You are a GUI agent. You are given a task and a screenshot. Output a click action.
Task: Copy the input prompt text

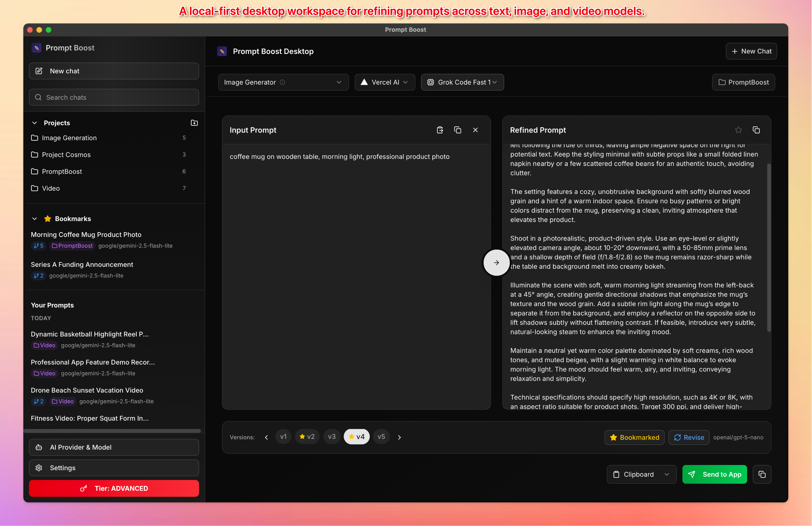457,130
